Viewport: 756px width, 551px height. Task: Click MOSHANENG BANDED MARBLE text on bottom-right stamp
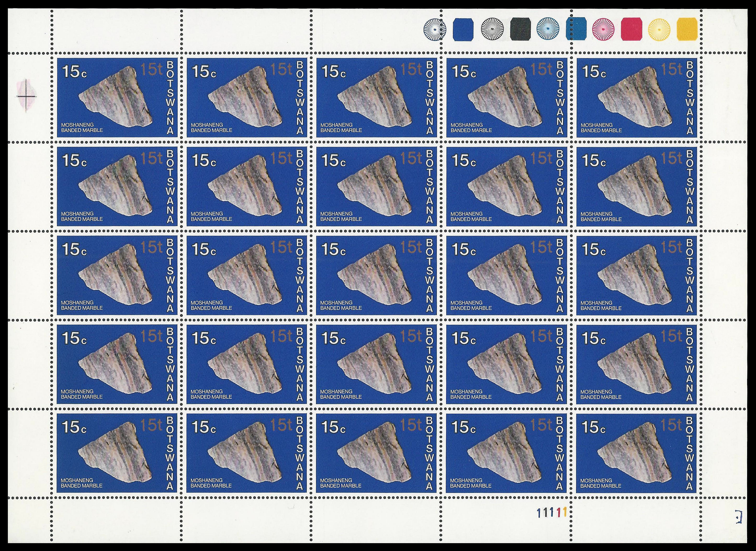pos(601,483)
